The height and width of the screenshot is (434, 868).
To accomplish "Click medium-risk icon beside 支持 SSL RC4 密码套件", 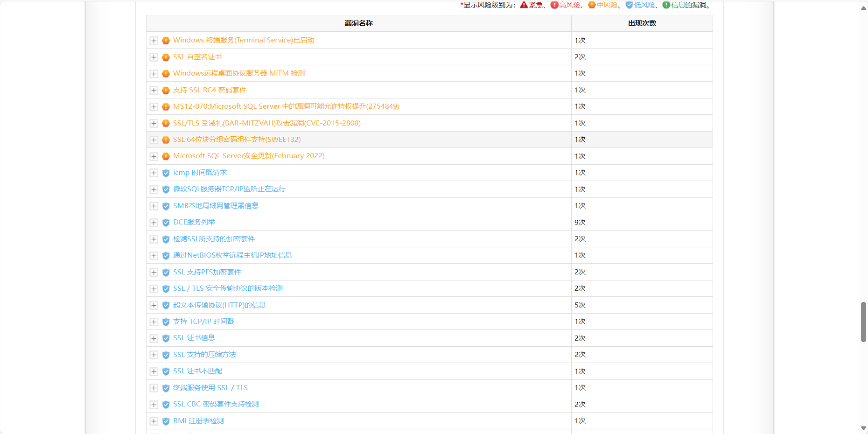I will [x=166, y=91].
